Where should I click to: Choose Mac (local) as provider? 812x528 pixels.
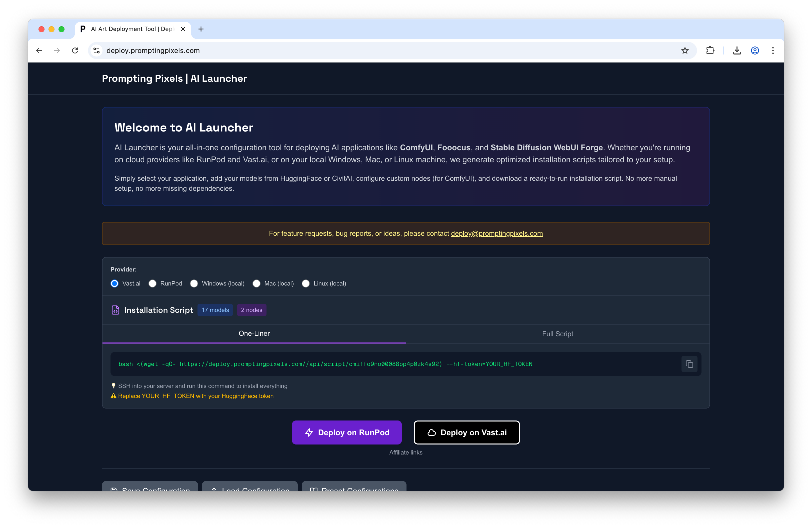pos(256,283)
